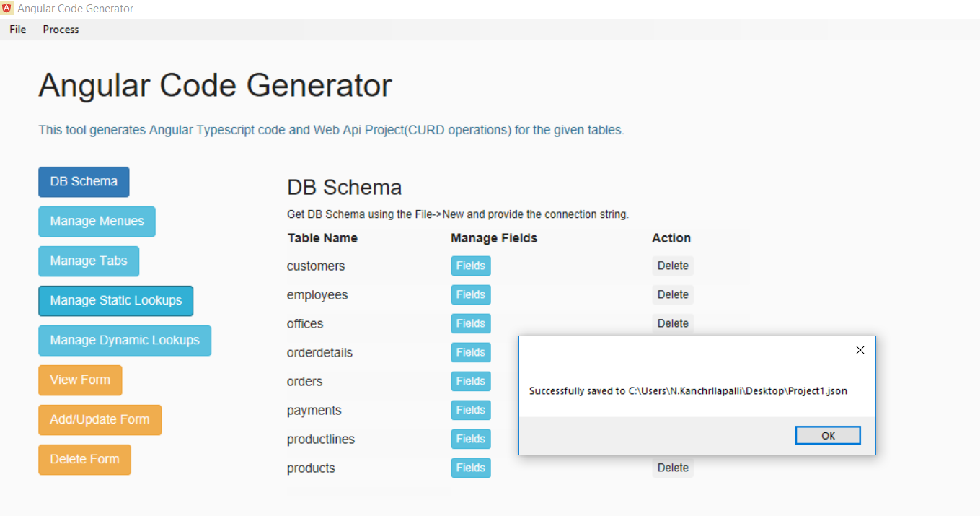The width and height of the screenshot is (980, 516).
Task: Open Manage Menues section
Action: click(97, 222)
